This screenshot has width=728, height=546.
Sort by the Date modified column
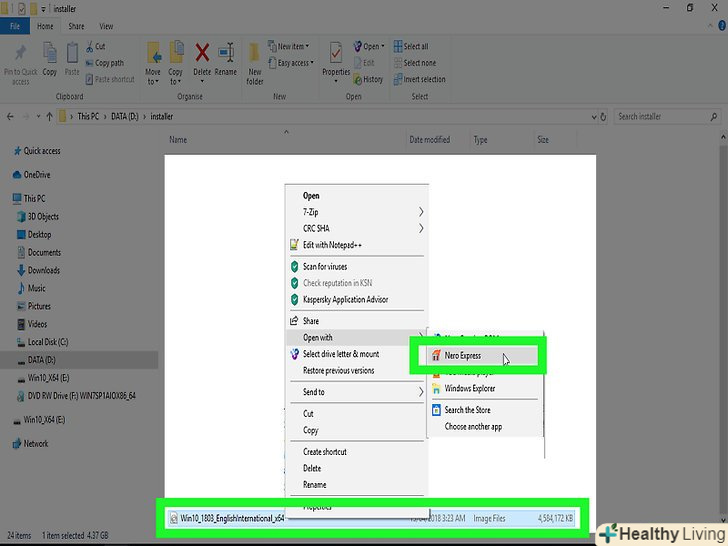429,140
